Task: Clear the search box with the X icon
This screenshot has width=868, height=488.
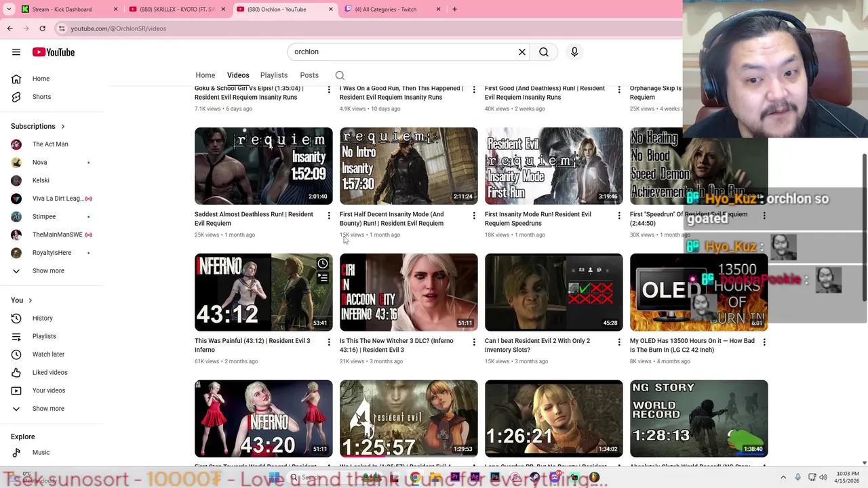Action: tap(522, 52)
